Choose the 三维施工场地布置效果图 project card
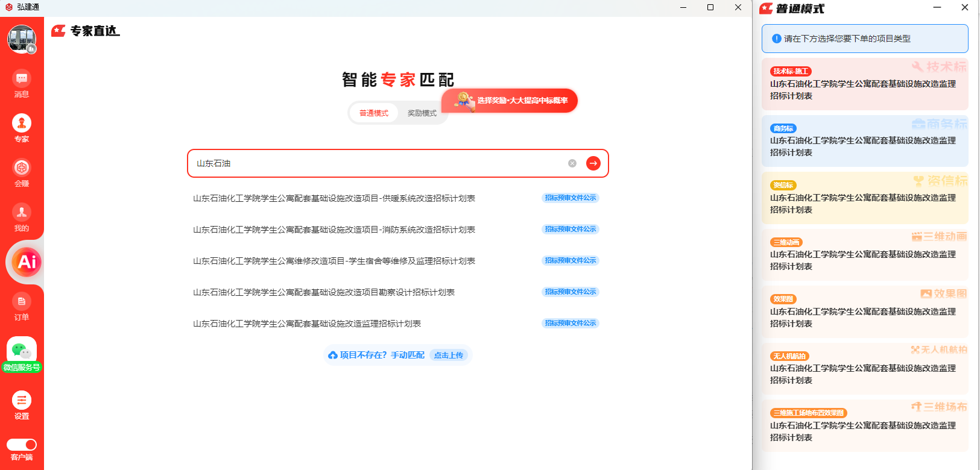This screenshot has height=470, width=980. tap(865, 425)
